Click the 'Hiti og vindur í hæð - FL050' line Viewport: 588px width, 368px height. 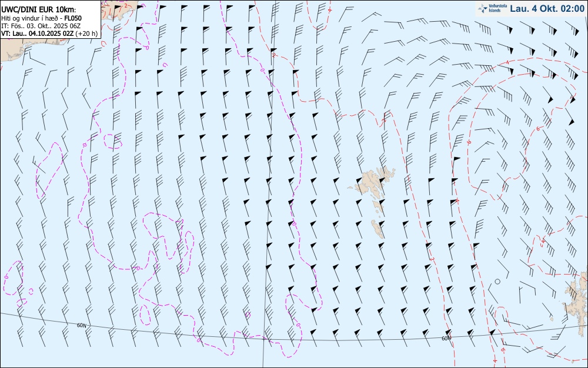click(42, 18)
